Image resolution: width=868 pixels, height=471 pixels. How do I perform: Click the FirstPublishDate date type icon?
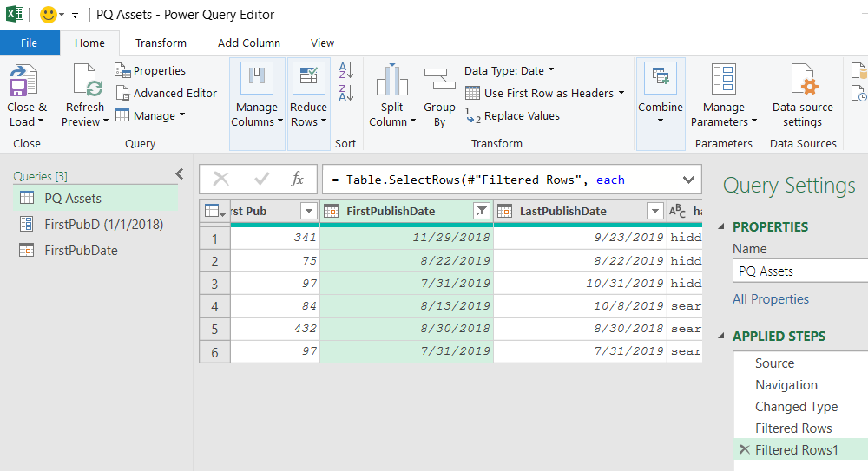pyautogui.click(x=331, y=211)
